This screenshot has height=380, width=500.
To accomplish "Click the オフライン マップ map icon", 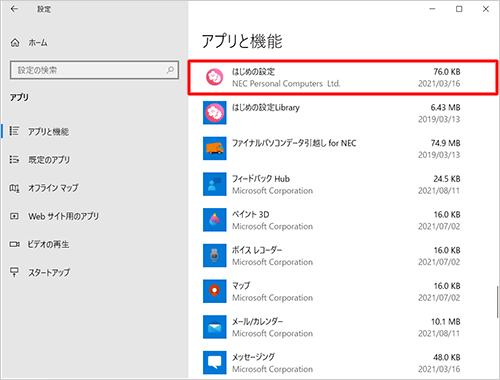I will [14, 188].
